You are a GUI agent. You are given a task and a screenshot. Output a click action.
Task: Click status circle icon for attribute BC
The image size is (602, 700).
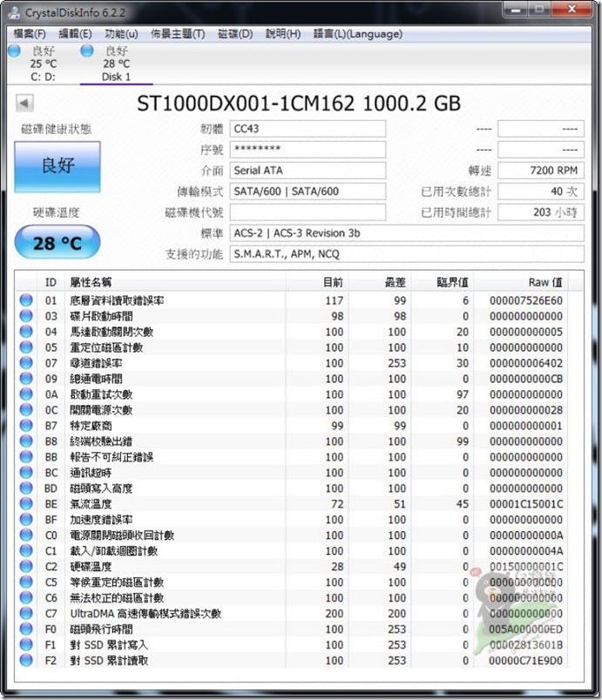click(x=26, y=472)
